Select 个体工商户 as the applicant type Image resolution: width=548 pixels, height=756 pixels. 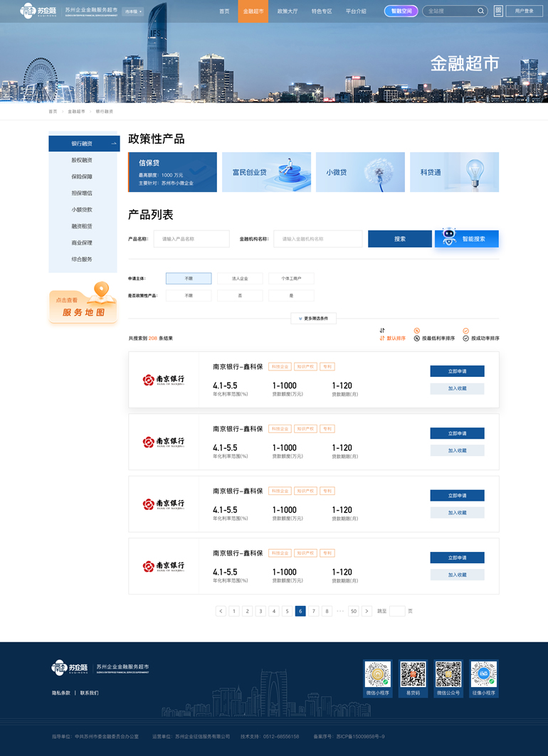pyautogui.click(x=291, y=279)
